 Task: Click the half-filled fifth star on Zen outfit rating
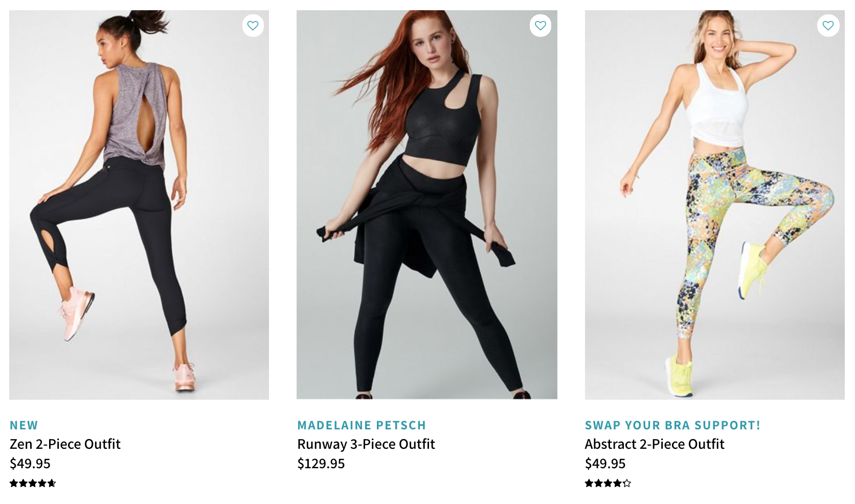(x=52, y=483)
